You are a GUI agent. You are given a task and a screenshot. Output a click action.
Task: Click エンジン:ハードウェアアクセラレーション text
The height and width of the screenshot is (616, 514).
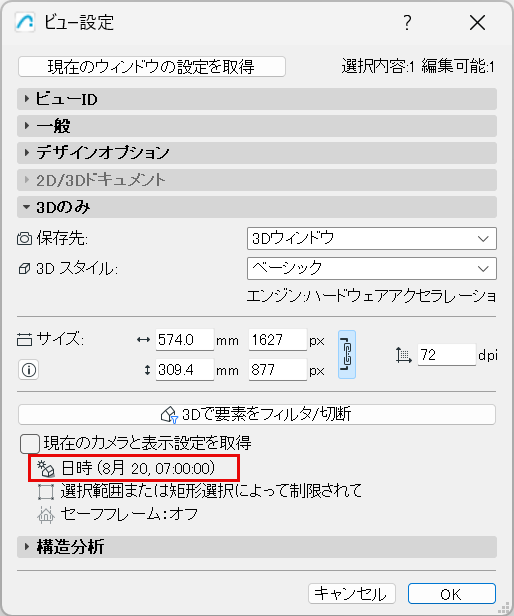tap(371, 296)
